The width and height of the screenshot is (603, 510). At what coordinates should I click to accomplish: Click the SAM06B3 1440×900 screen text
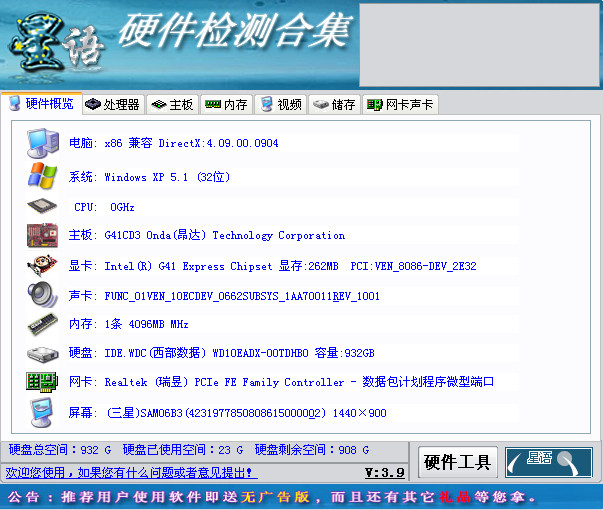[x=246, y=413]
